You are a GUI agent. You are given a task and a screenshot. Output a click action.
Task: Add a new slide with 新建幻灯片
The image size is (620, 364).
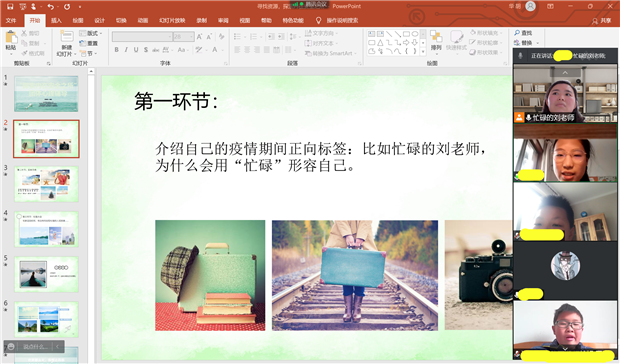[66, 43]
